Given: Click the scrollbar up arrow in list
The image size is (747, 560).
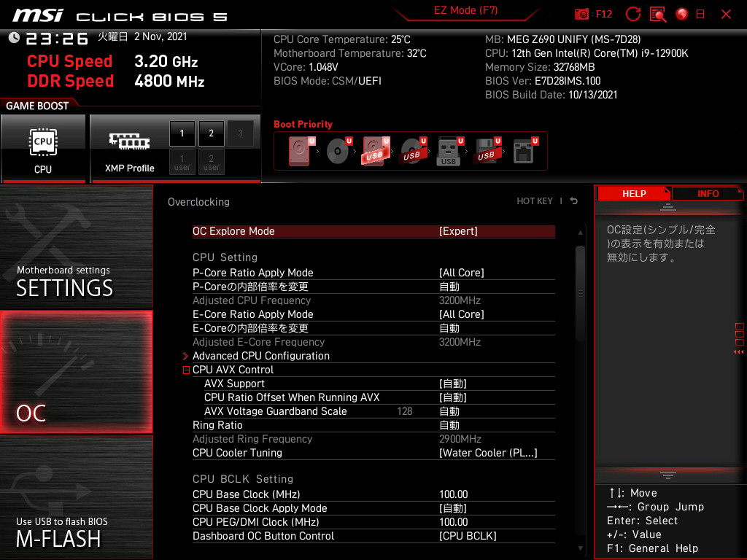Looking at the screenshot, I should coord(580,233).
